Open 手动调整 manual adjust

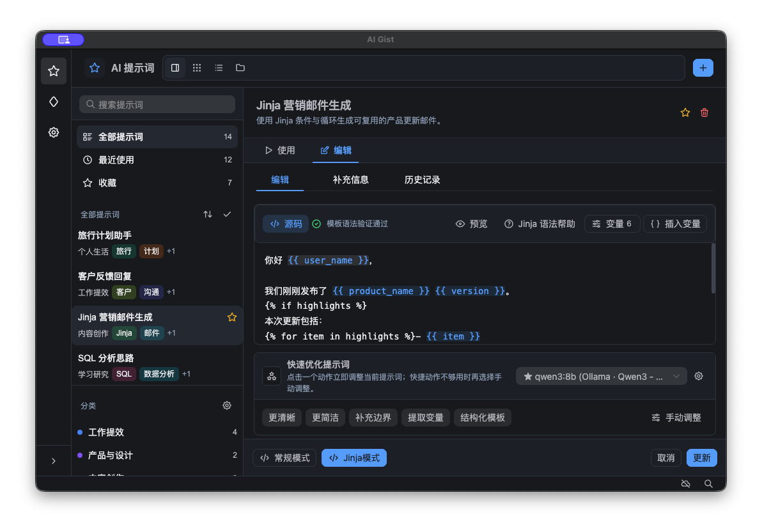point(676,418)
